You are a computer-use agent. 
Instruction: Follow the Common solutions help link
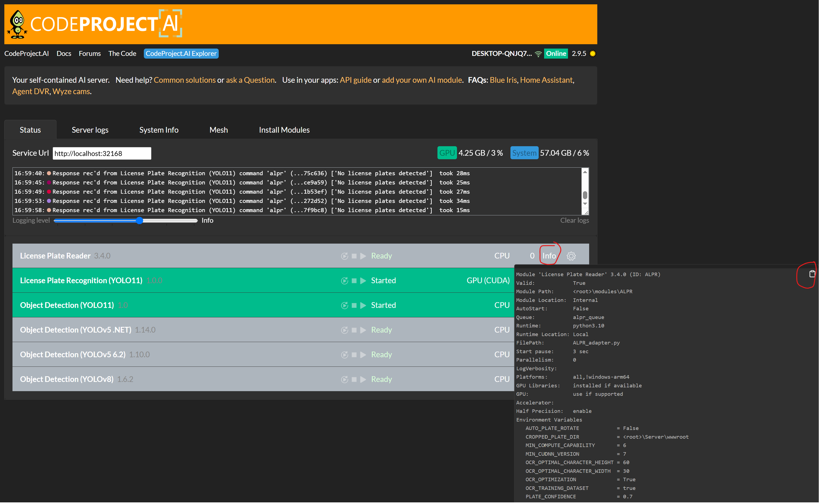(185, 80)
